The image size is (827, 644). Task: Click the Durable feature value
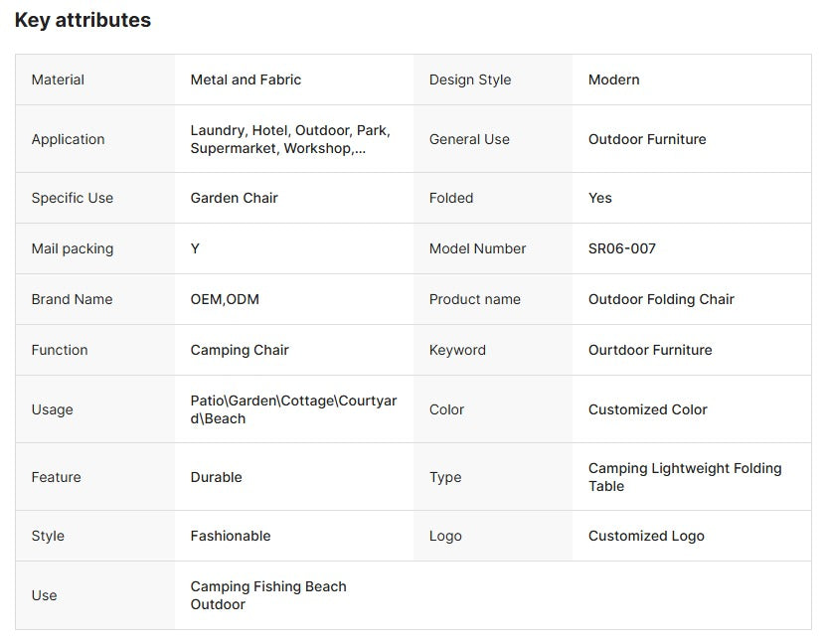click(x=216, y=477)
